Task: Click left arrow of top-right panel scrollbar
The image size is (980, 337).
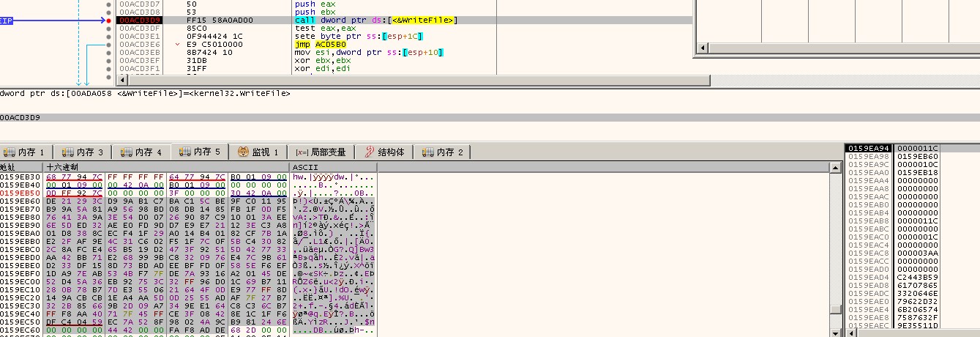Action: click(704, 48)
